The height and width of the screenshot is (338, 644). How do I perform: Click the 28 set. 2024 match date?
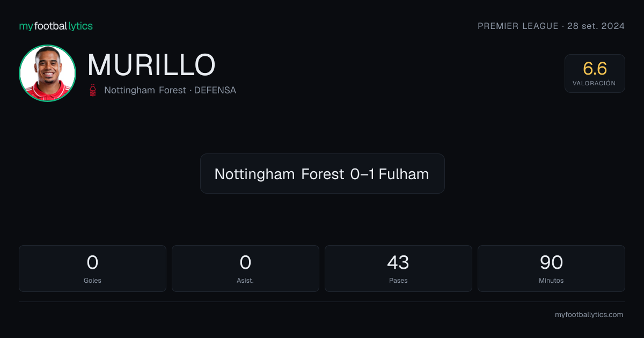point(596,26)
